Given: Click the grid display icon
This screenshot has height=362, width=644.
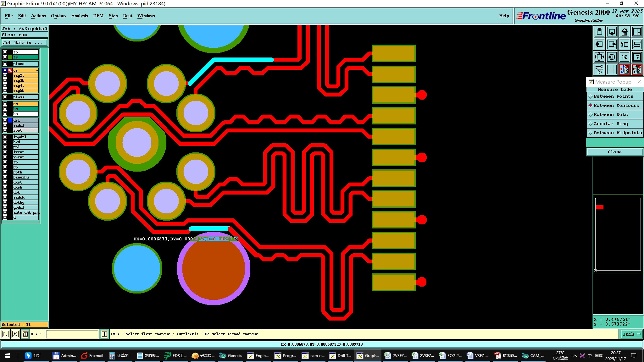Looking at the screenshot, I should pos(612,69).
